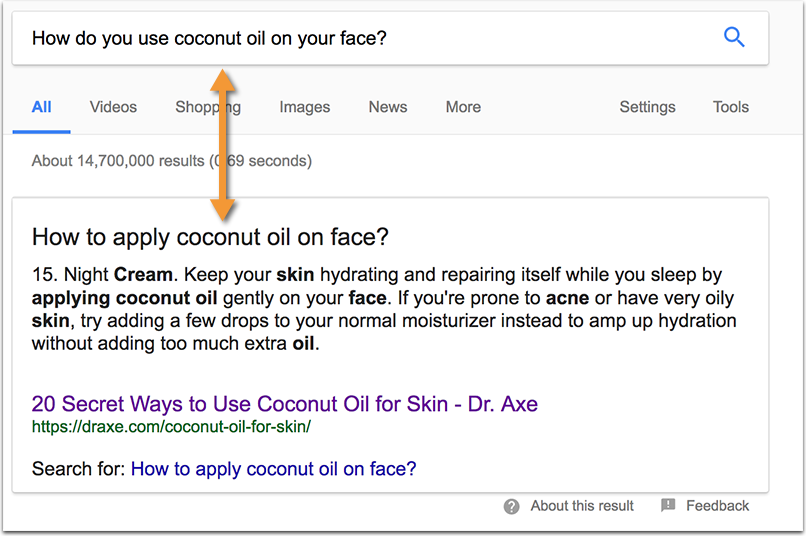Click the featured snippet paragraph text

384,309
